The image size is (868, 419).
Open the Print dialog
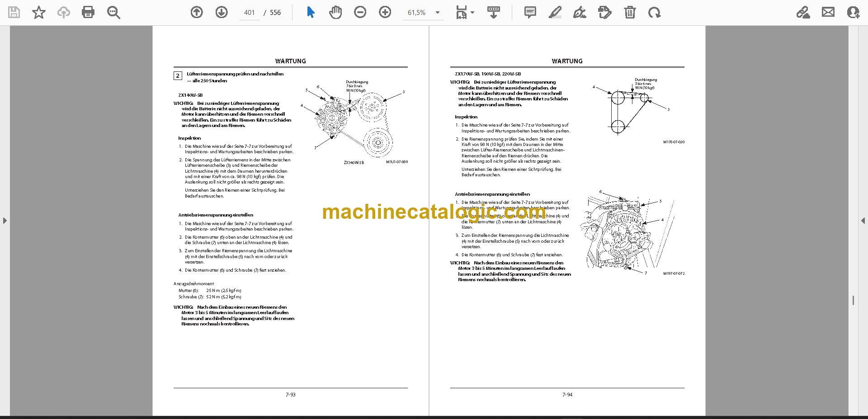pyautogui.click(x=88, y=12)
